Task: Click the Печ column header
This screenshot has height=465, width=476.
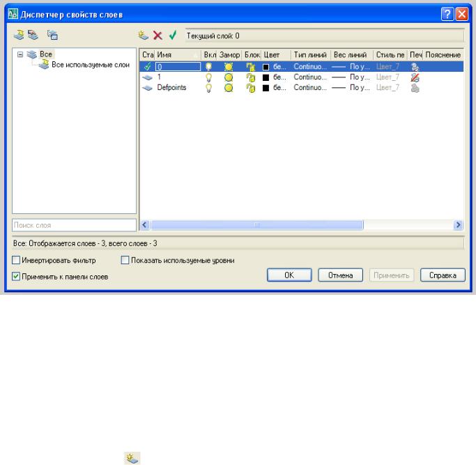Action: point(415,55)
